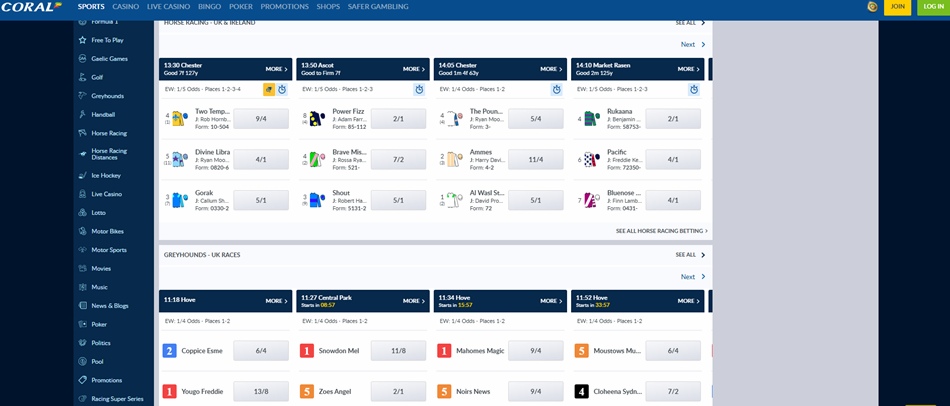
Task: Click the yellow promo icon on Chester race
Action: 268,90
